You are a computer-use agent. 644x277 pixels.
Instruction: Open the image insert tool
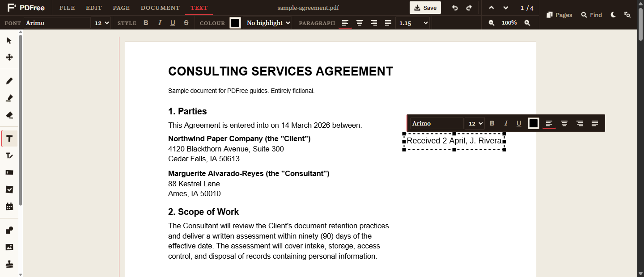point(9,247)
